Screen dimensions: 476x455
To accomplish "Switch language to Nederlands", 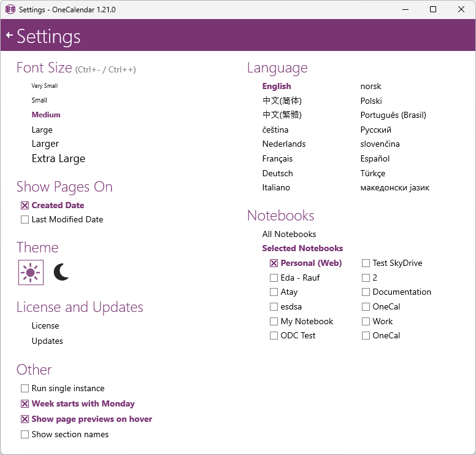I will click(284, 144).
